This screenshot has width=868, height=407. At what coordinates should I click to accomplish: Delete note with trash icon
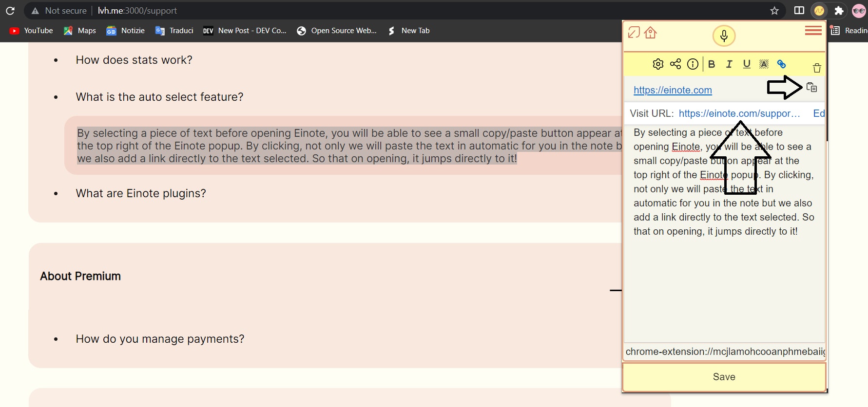[x=817, y=68]
